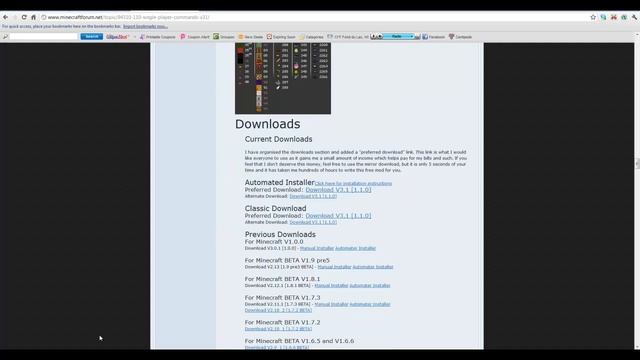640x360 pixels.
Task: Click the Import bookmarks now link
Action: [x=145, y=27]
